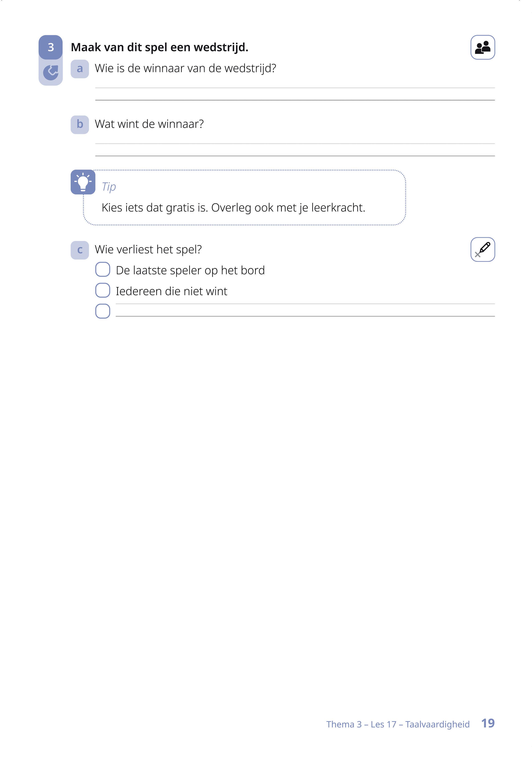532x758 pixels.
Task: Click the people group icon
Action: point(483,47)
